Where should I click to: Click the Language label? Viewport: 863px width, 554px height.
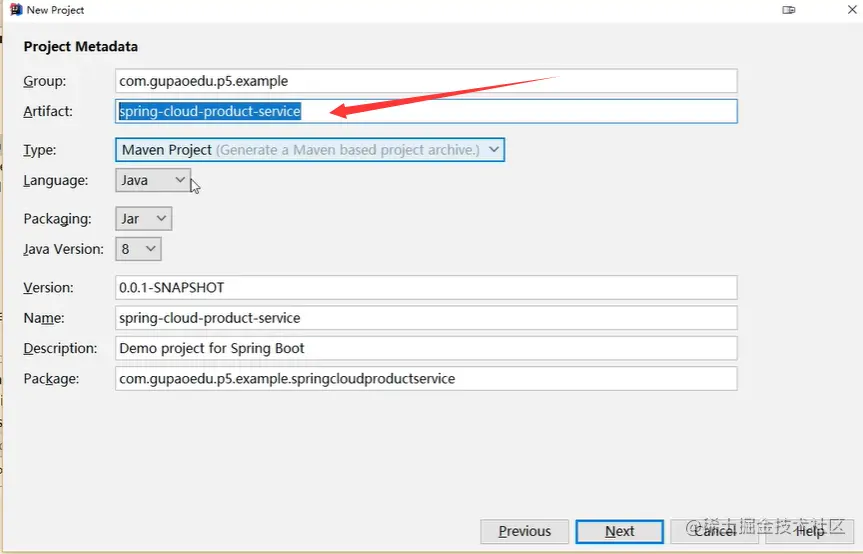(56, 180)
